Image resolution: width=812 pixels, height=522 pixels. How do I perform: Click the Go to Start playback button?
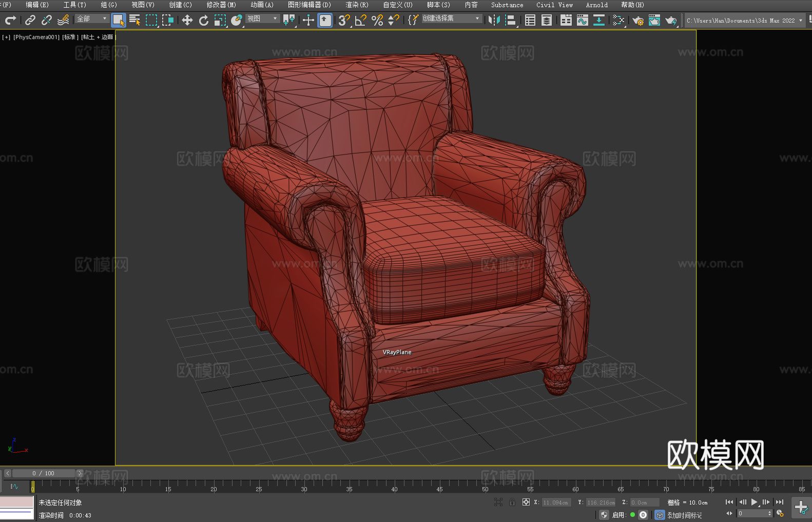[x=729, y=502]
